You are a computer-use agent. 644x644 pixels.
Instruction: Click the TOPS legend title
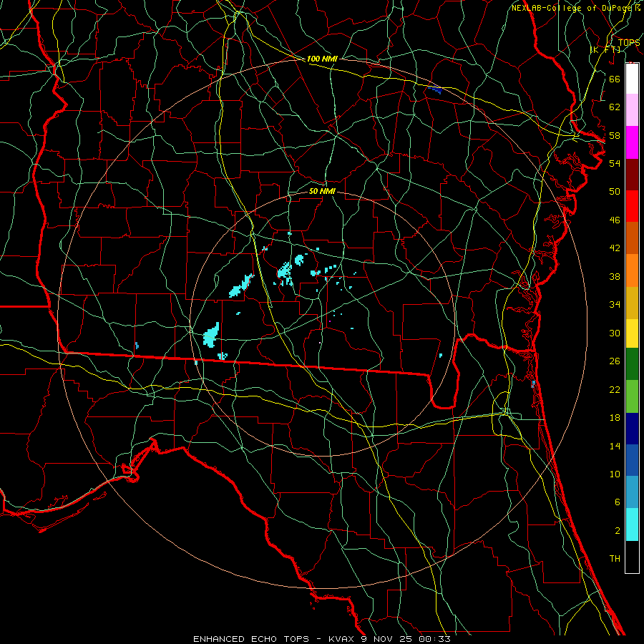[x=629, y=42]
